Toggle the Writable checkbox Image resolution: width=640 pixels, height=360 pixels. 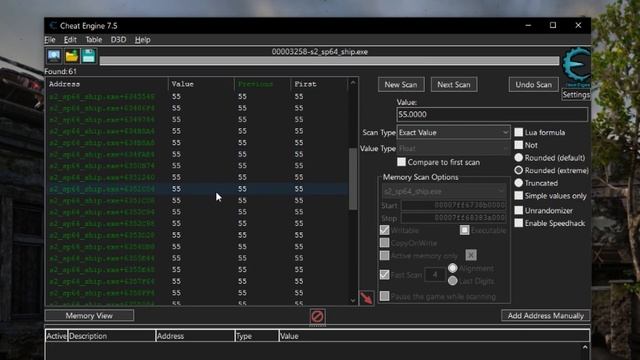click(x=384, y=230)
